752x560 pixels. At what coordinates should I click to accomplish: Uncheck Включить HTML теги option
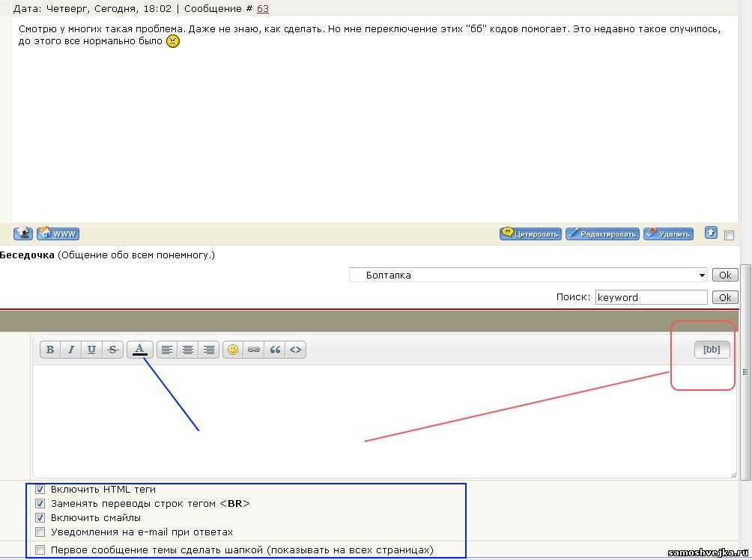click(40, 490)
